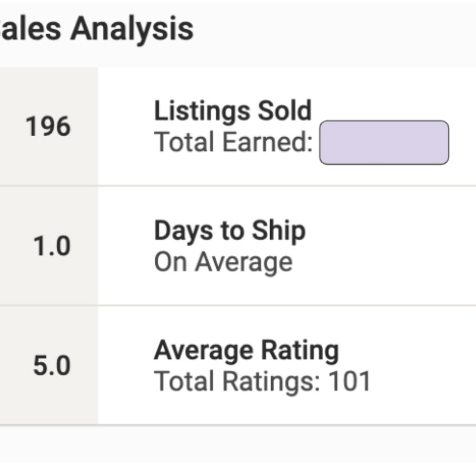Image resolution: width=476 pixels, height=476 pixels.
Task: Click the purple redacted Total Earned box
Action: pos(384,142)
